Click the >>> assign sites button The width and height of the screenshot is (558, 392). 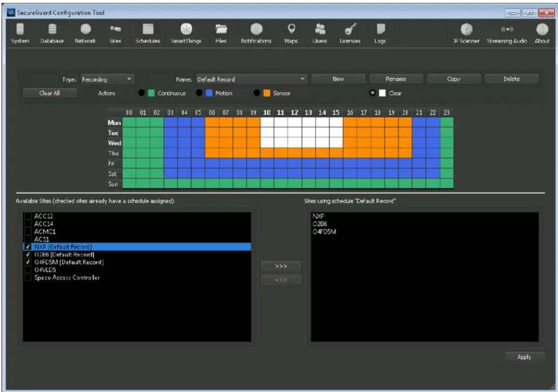[x=281, y=266]
